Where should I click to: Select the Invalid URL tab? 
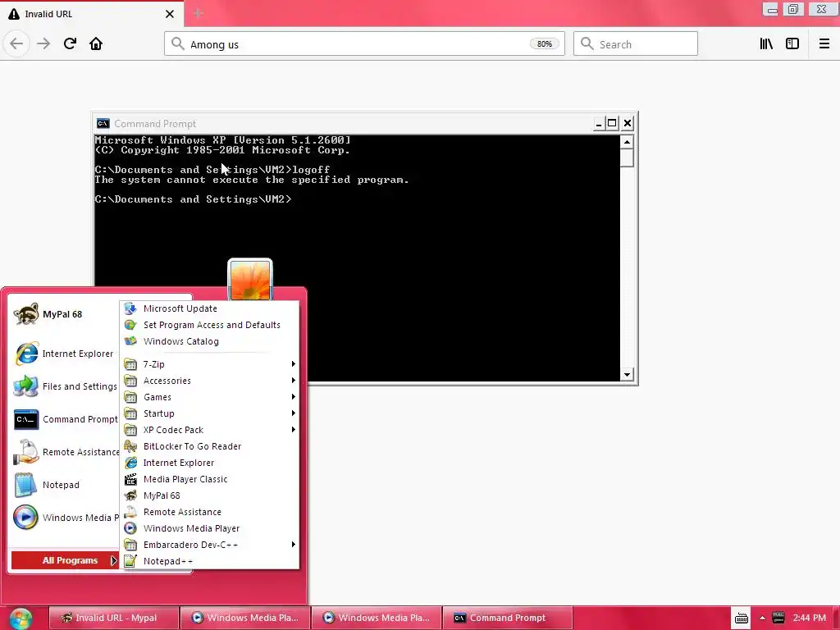pyautogui.click(x=92, y=14)
